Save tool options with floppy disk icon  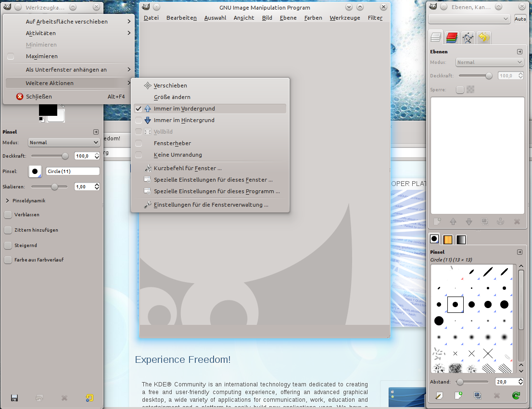click(14, 398)
